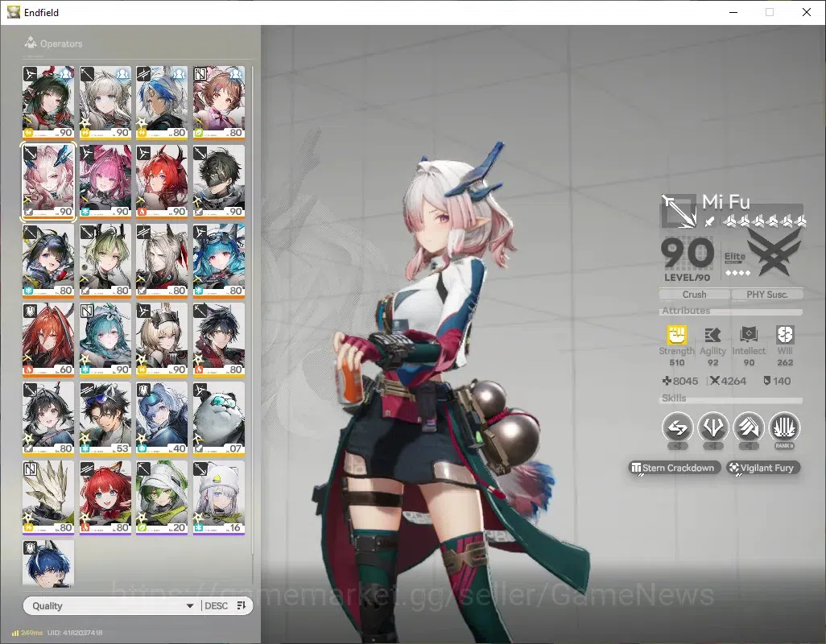This screenshot has width=826, height=644.
Task: Click the Strength attribute fist icon
Action: (x=677, y=335)
